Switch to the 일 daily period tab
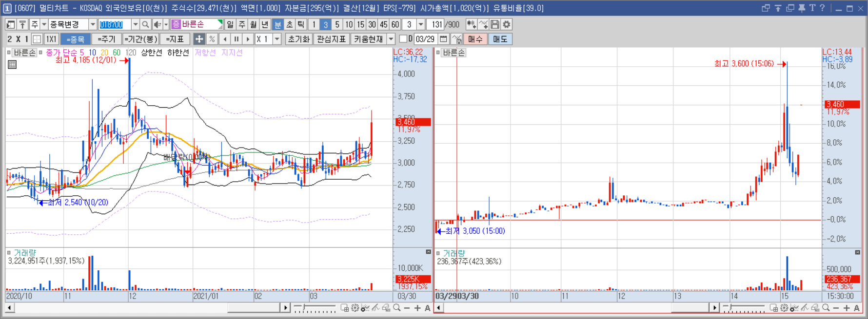 click(230, 24)
